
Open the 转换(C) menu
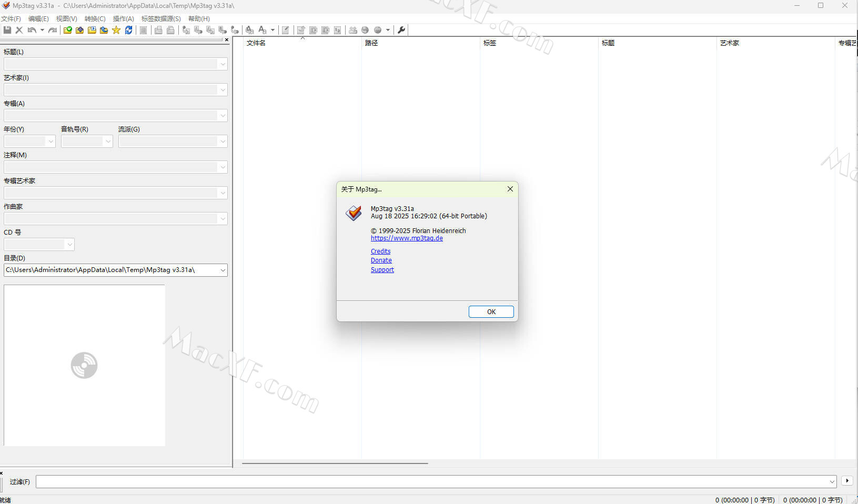click(x=95, y=18)
